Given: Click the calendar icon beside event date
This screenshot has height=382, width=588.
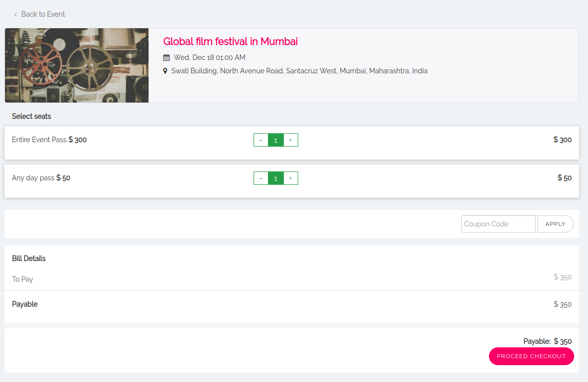Looking at the screenshot, I should (166, 57).
